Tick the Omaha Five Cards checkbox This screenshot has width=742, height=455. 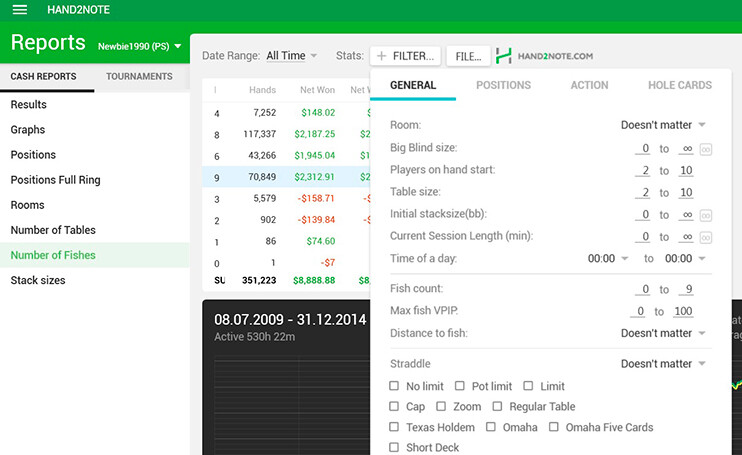click(x=554, y=427)
